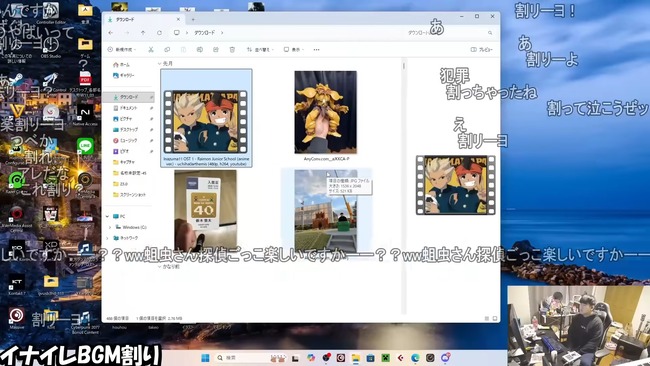This screenshot has height=366, width=650.
Task: Open the スクリーンショット folder in the sidebar
Action: [129, 194]
